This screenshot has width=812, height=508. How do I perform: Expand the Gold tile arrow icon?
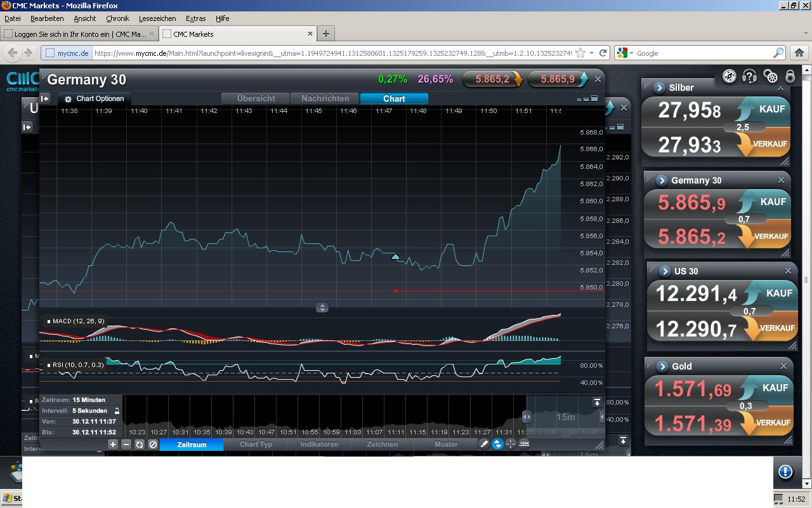pos(662,366)
